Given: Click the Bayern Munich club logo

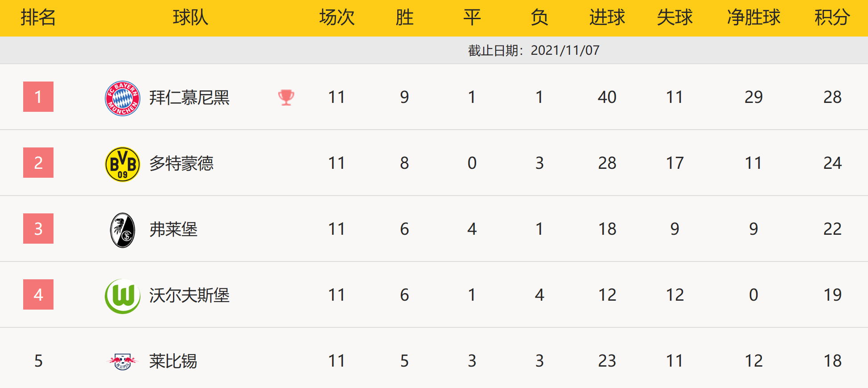Looking at the screenshot, I should pos(123,98).
